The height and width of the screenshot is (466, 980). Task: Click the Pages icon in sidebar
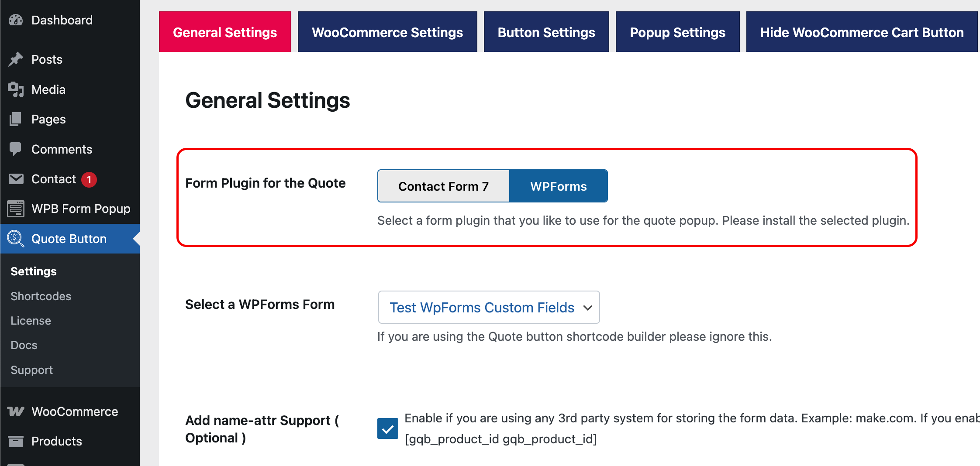(16, 119)
